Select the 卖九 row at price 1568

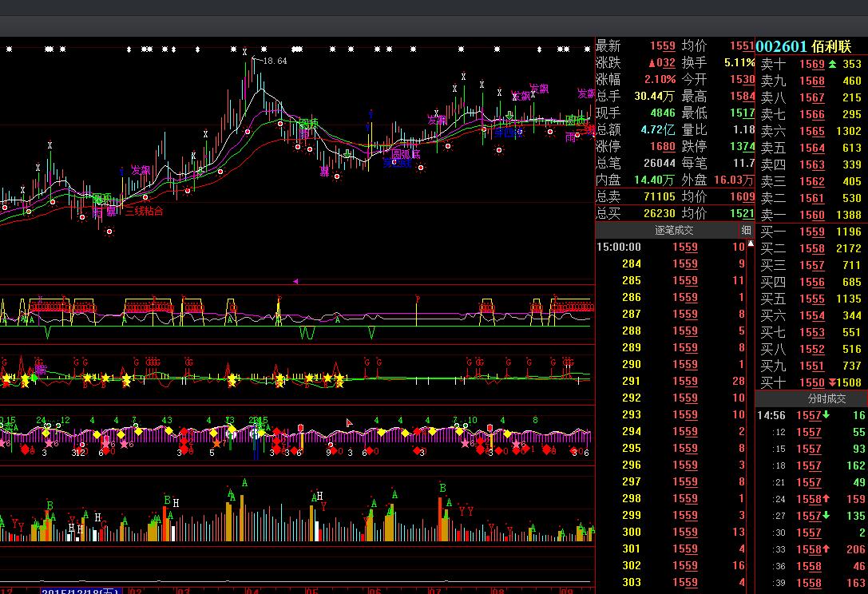811,81
